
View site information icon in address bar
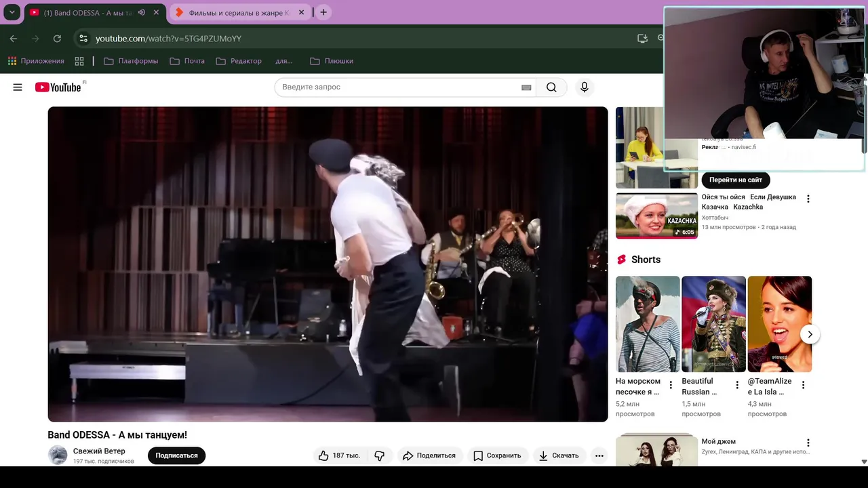83,39
